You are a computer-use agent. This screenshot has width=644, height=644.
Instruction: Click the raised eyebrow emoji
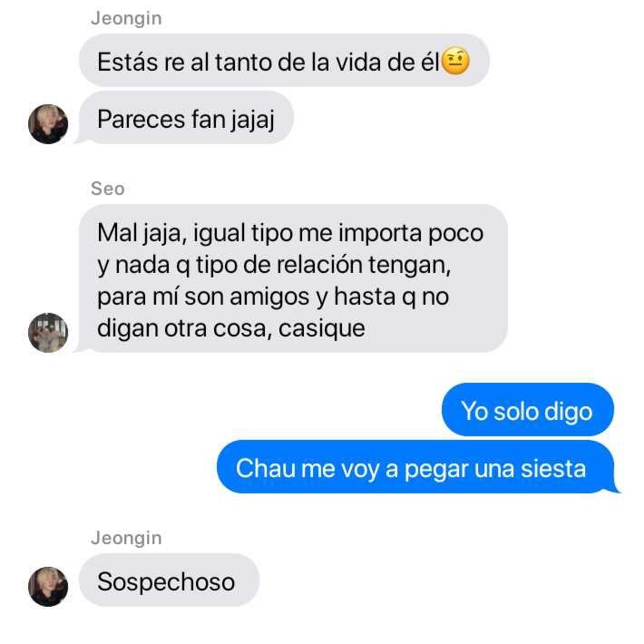[455, 62]
